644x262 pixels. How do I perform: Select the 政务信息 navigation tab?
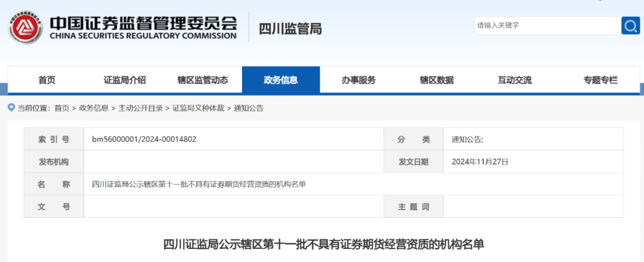281,80
